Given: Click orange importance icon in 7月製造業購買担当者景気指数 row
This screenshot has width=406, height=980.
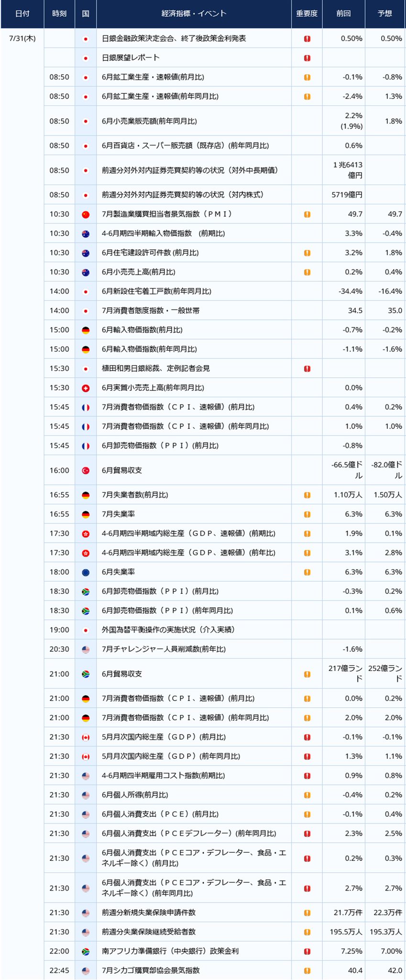Looking at the screenshot, I should 307,214.
